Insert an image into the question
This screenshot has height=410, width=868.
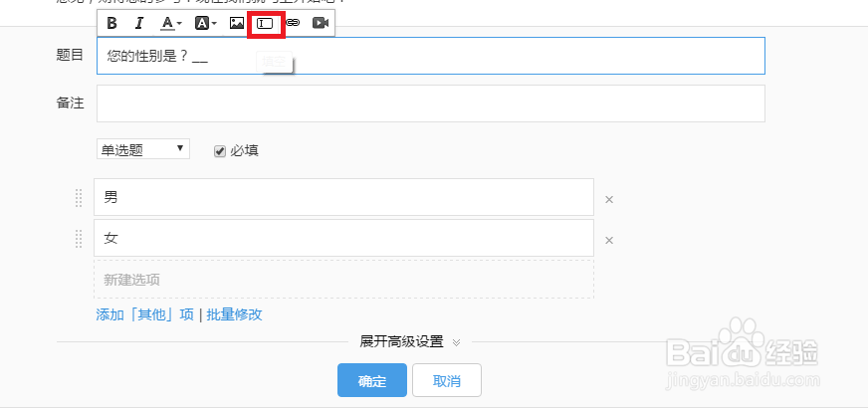pyautogui.click(x=237, y=23)
